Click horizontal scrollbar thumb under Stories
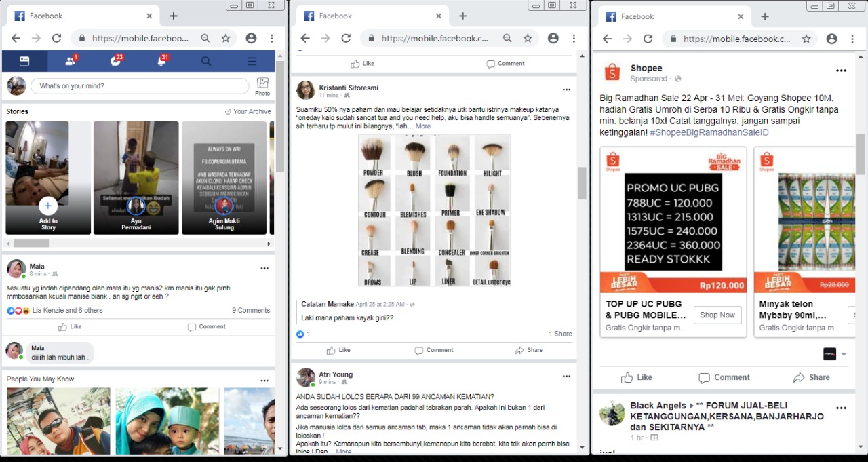Image resolution: width=868 pixels, height=462 pixels. 31,244
